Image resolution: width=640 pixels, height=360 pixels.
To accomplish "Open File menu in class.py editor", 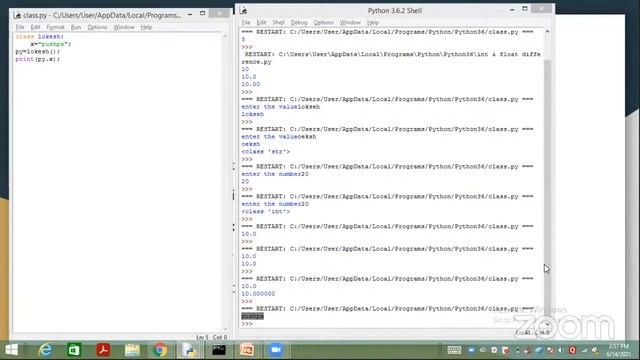I will point(20,27).
